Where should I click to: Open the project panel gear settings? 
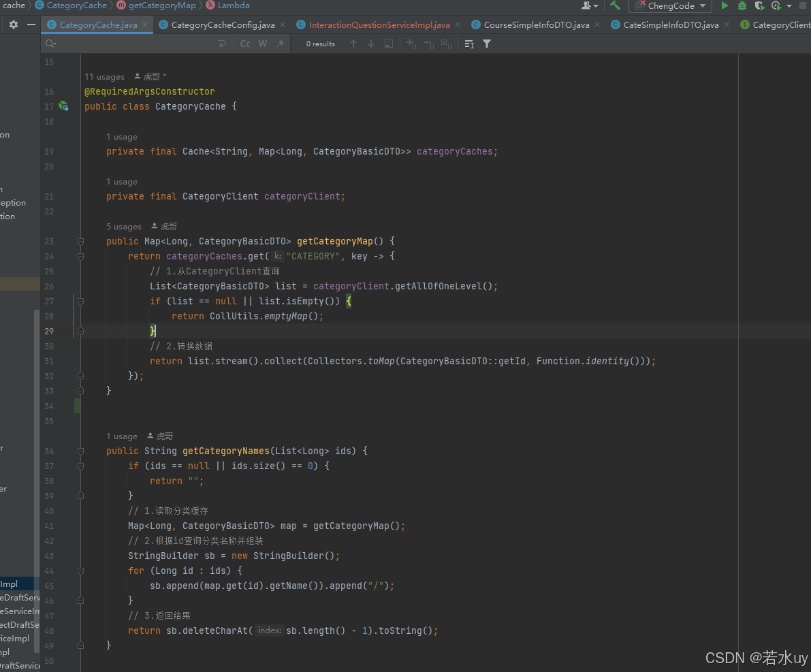[x=14, y=25]
